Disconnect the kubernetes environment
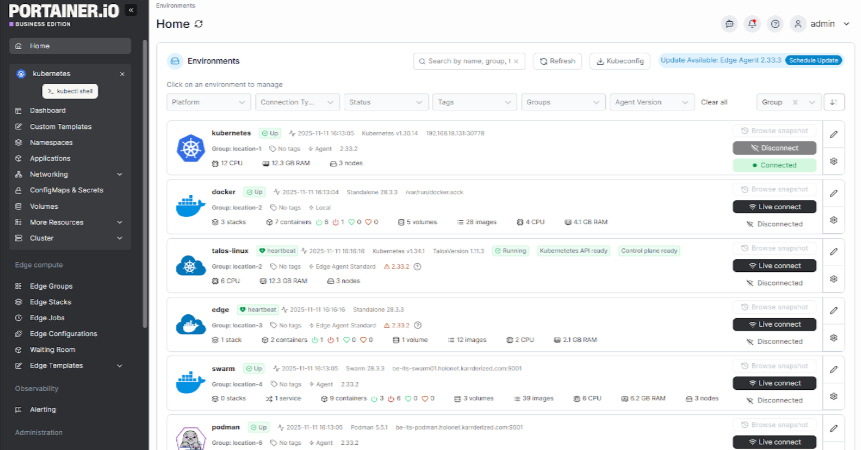 tap(774, 148)
